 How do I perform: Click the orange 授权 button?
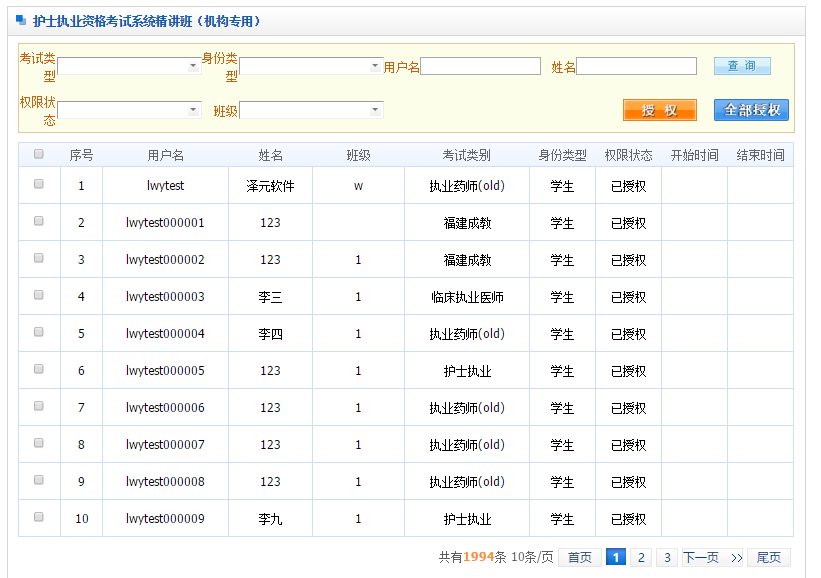(659, 110)
